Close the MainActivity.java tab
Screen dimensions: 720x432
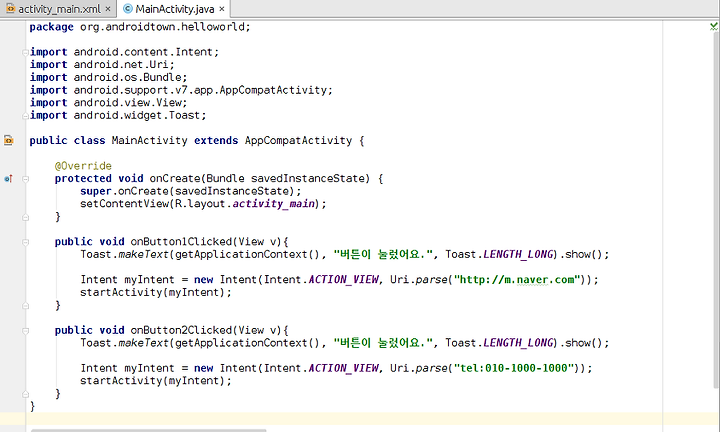(x=222, y=9)
